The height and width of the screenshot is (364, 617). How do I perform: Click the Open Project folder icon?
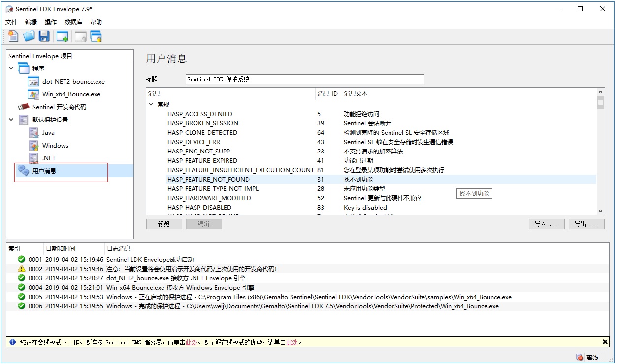tap(29, 36)
